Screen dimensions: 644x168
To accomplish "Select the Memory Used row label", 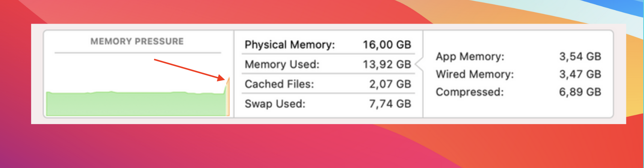I will click(x=282, y=64).
